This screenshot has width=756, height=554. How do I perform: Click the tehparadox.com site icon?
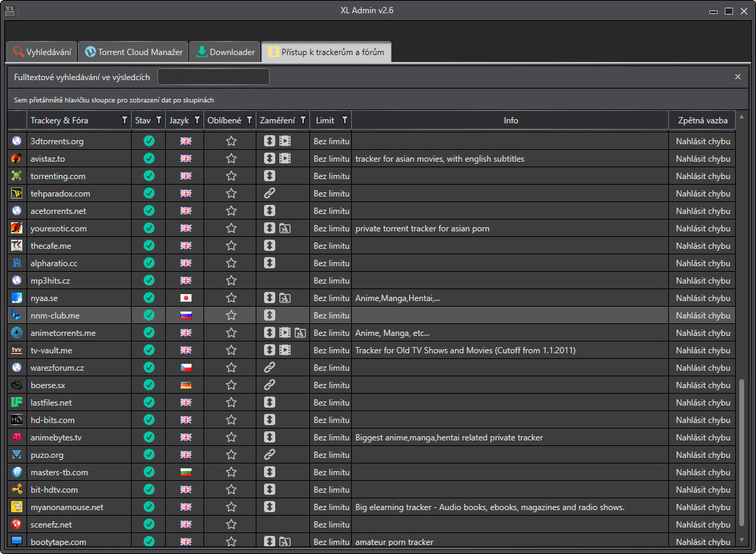tap(17, 193)
